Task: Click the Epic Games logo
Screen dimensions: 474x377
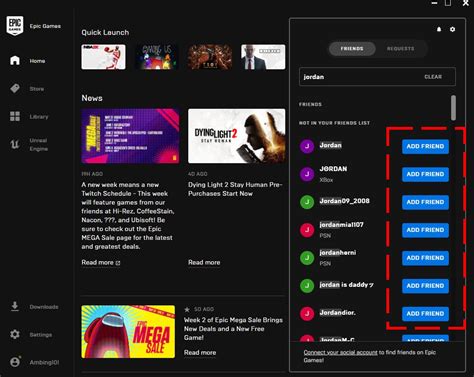Action: click(15, 25)
